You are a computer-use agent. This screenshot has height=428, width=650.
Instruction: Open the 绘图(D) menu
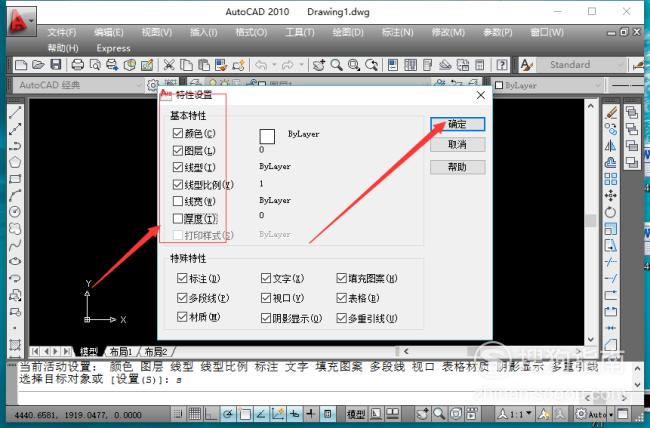pos(348,32)
